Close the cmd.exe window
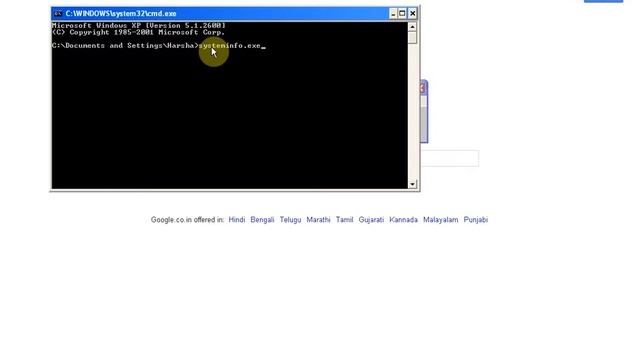 pyautogui.click(x=412, y=13)
